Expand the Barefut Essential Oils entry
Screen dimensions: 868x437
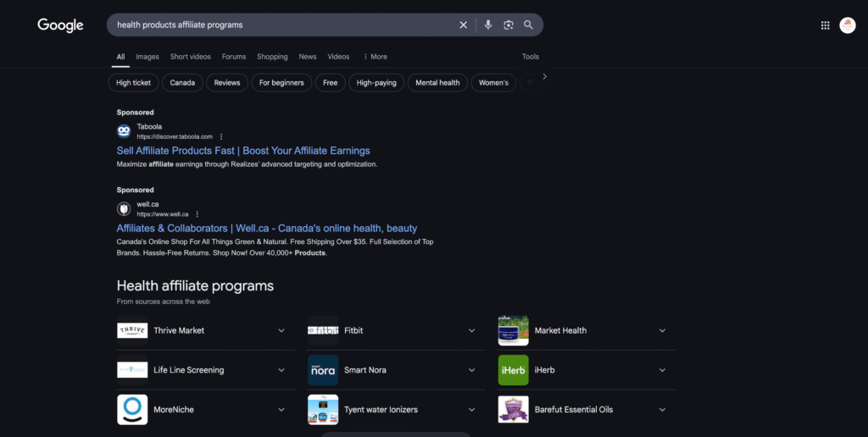pyautogui.click(x=662, y=410)
